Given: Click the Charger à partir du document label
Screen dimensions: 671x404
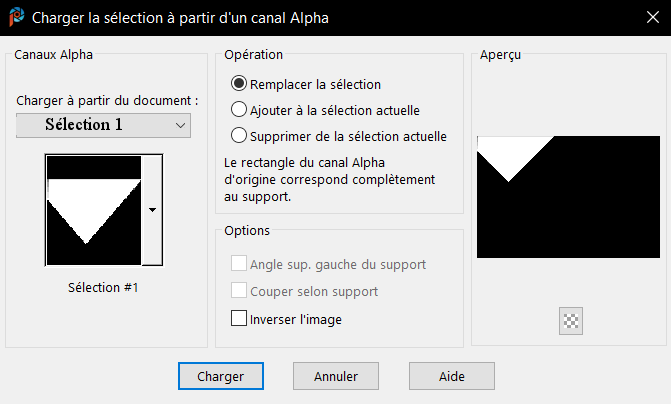Looking at the screenshot, I should [107, 101].
